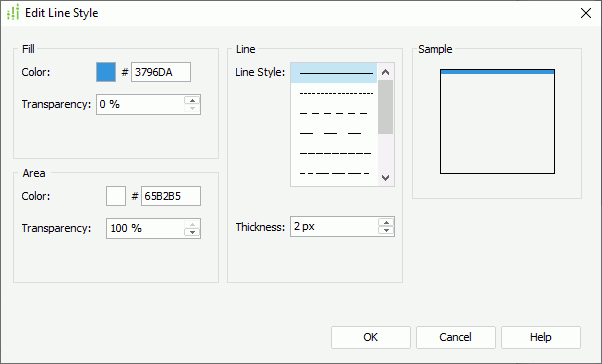This screenshot has width=602, height=364.
Task: Click the line style scrollbar thumb
Action: pyautogui.click(x=385, y=107)
